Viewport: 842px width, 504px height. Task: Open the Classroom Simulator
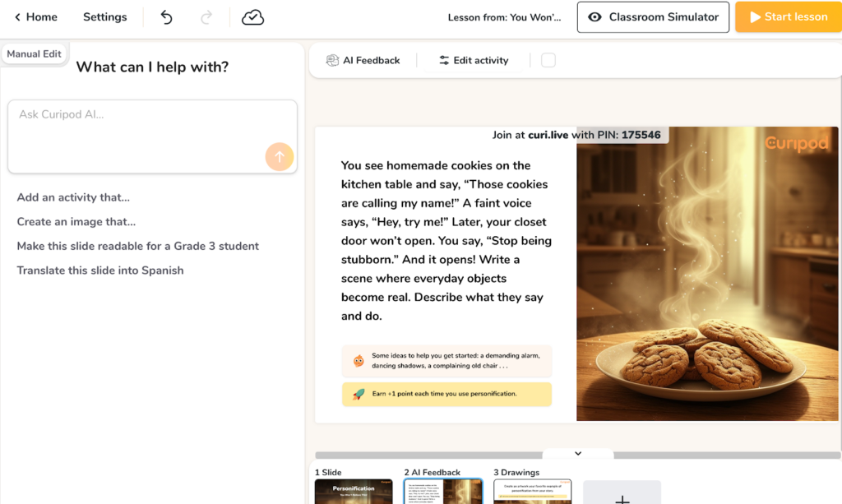pos(653,17)
